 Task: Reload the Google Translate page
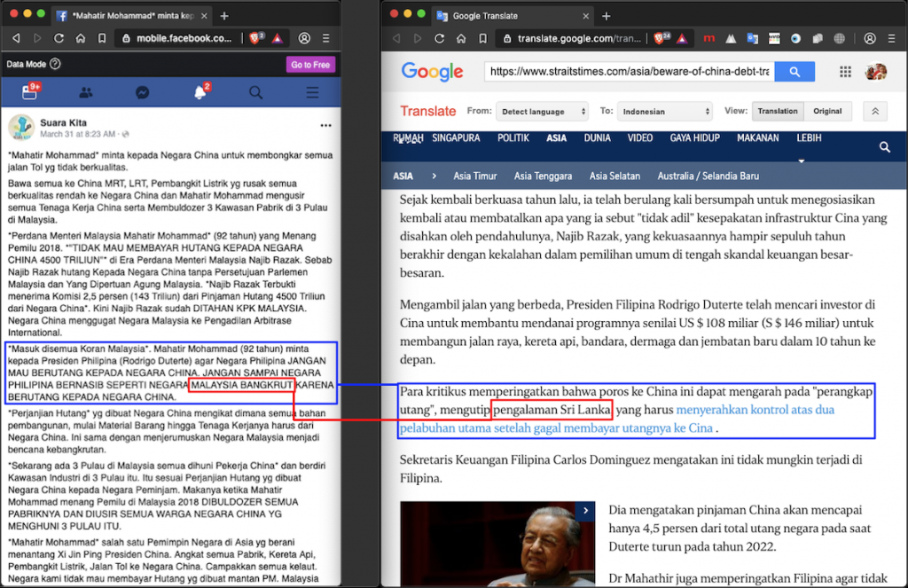(x=440, y=38)
